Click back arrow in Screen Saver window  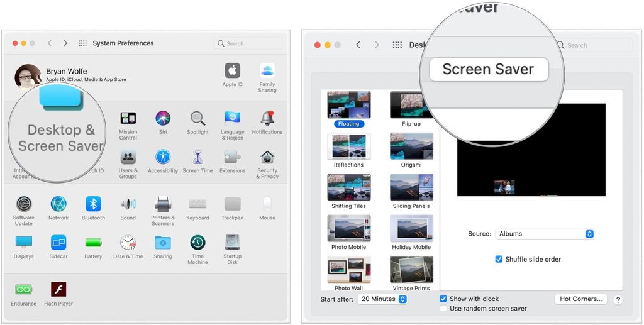point(358,45)
